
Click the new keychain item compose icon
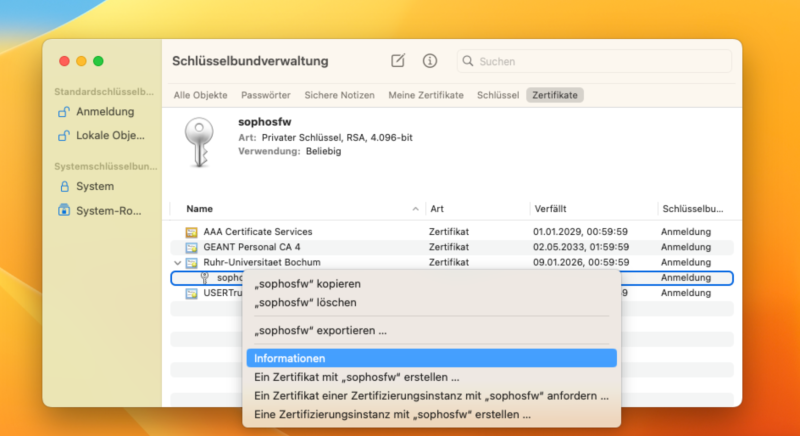398,61
